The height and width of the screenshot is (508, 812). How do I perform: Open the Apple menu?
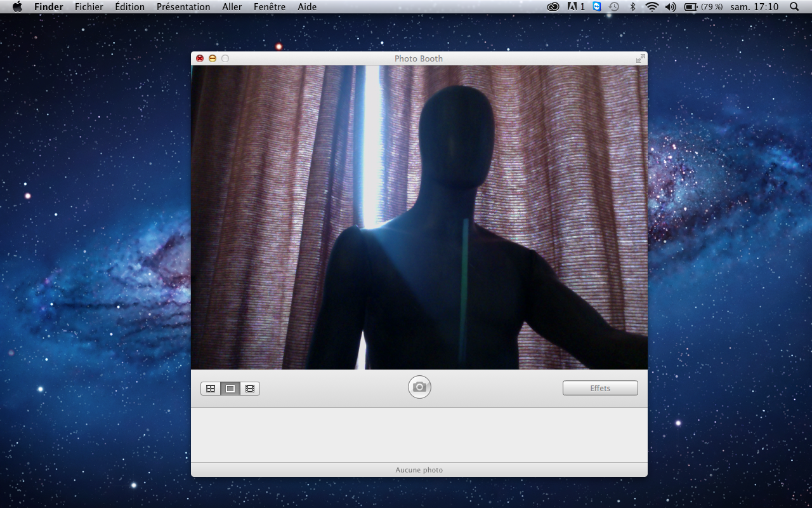17,7
